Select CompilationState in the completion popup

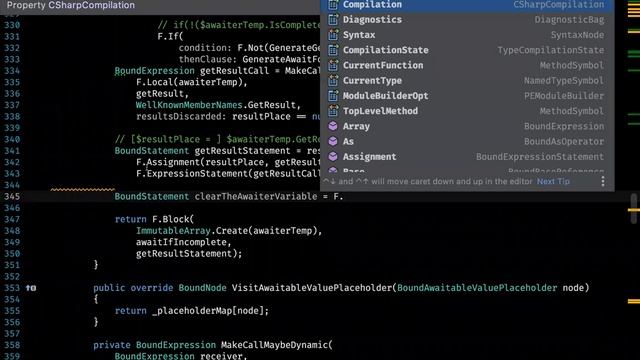pyautogui.click(x=467, y=50)
